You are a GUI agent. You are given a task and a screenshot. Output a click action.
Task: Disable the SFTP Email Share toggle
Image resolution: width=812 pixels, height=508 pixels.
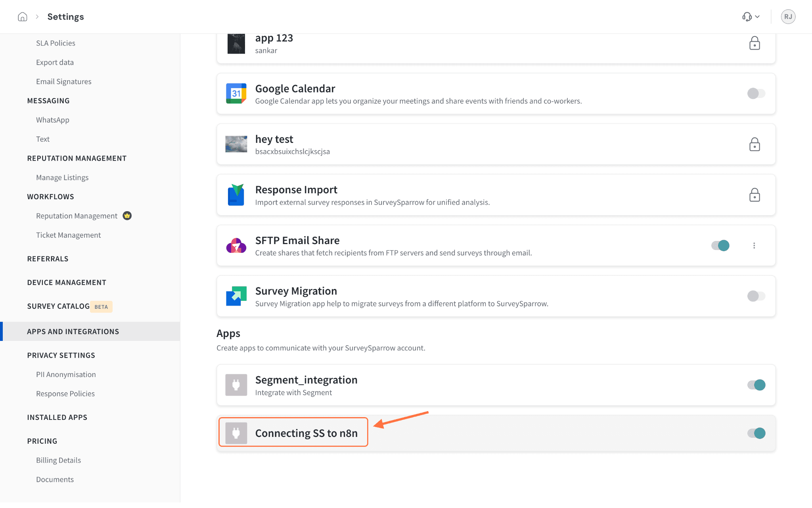click(720, 246)
